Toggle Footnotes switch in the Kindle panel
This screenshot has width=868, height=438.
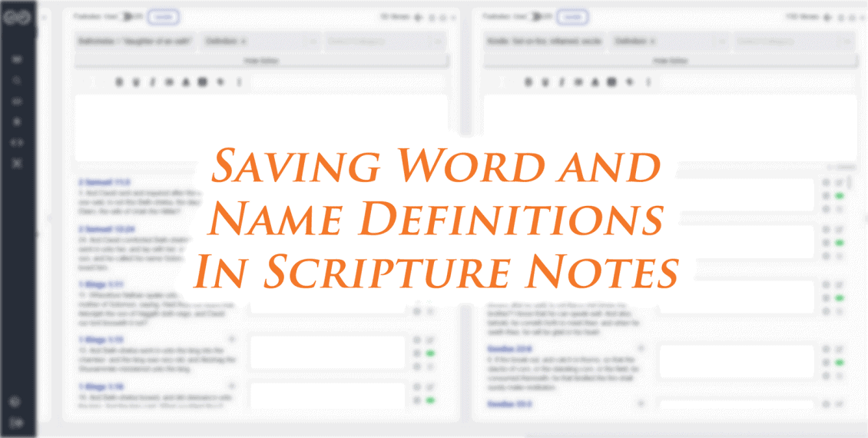tap(537, 17)
